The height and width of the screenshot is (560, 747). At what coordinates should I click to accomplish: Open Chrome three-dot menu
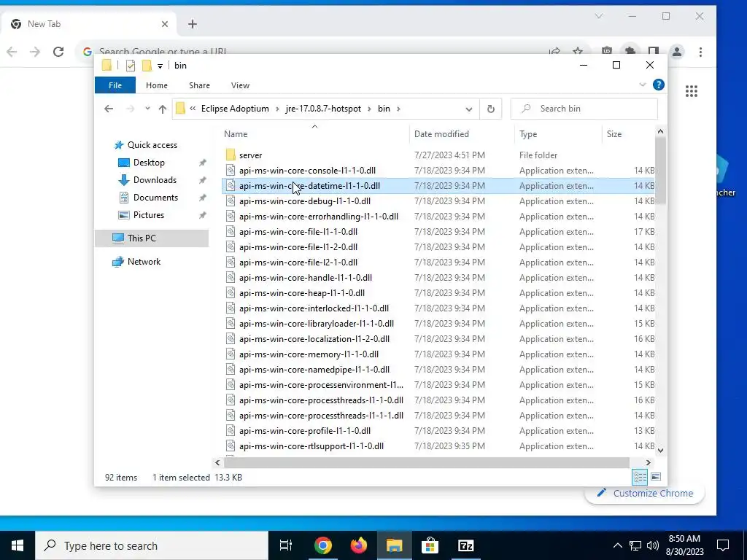click(700, 52)
